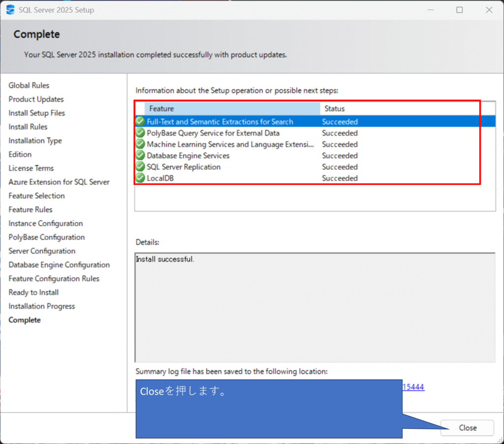Click the Installation Type step

click(35, 140)
